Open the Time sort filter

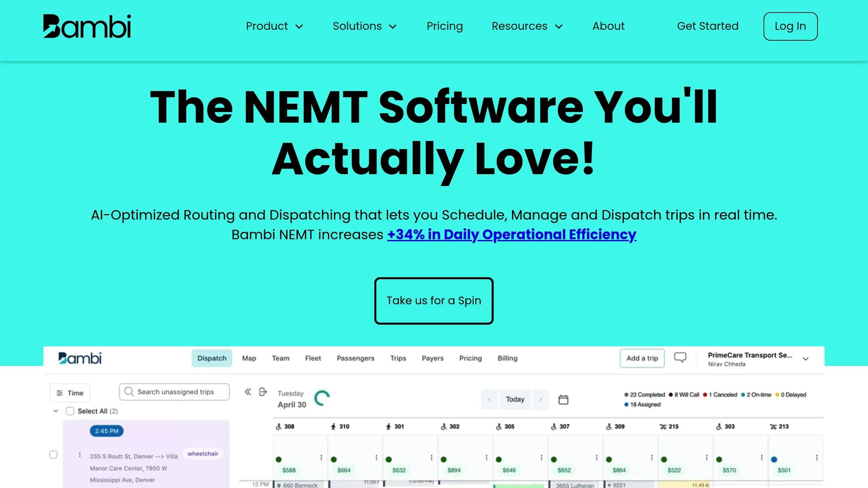pyautogui.click(x=70, y=393)
